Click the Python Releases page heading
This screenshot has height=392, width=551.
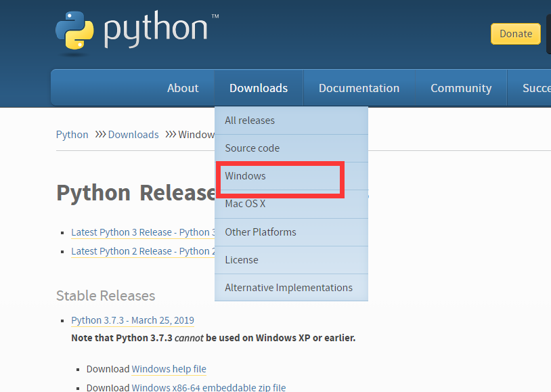[x=136, y=193]
